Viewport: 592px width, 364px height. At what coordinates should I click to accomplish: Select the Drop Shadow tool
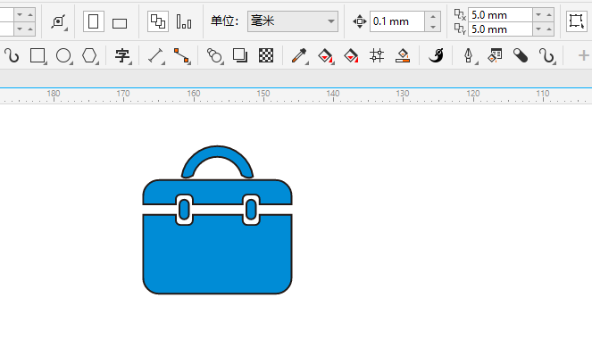coord(239,55)
